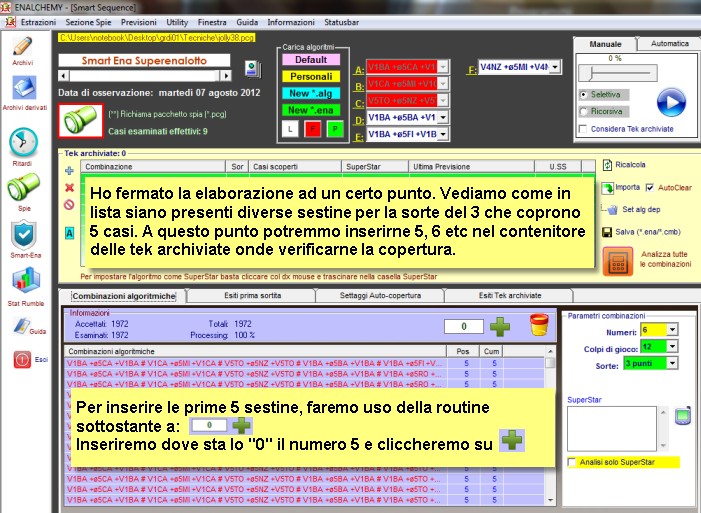Open the Estrazioni menu
Image resolution: width=701 pixels, height=513 pixels.
pos(38,22)
